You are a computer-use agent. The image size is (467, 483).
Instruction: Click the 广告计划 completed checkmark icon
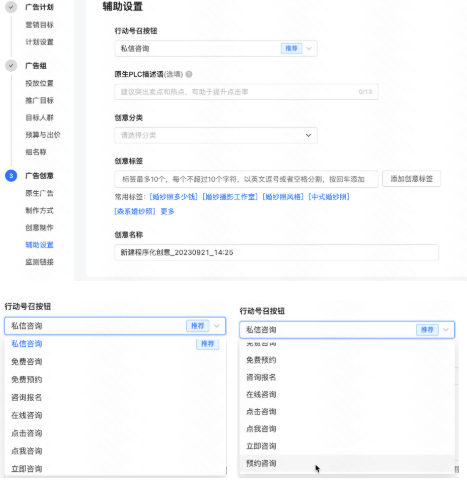pyautogui.click(x=11, y=7)
